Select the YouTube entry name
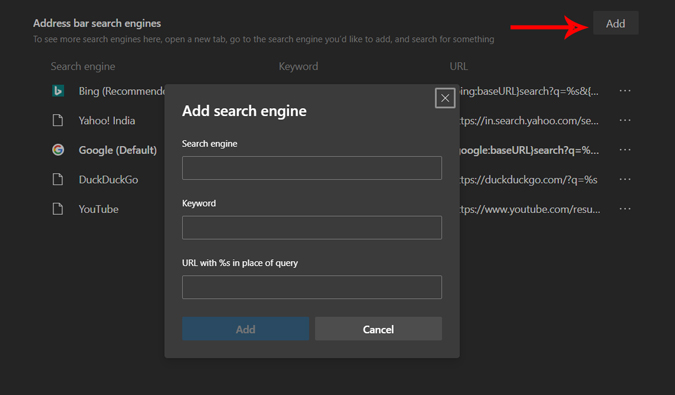This screenshot has width=675, height=395. click(99, 209)
